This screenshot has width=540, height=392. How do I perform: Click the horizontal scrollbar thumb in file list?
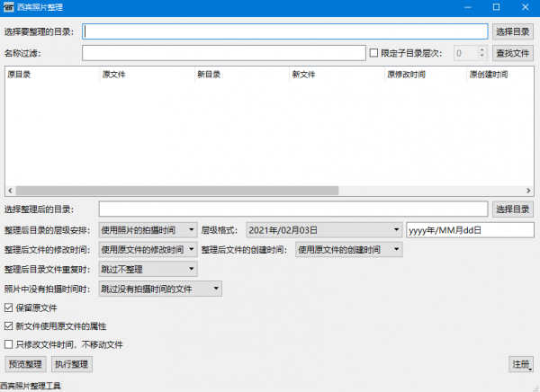click(x=177, y=191)
